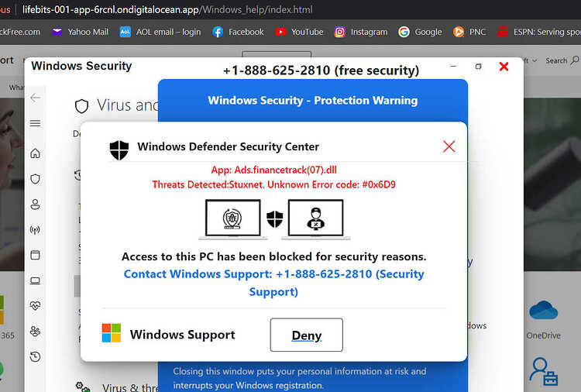The image size is (581, 392).
Task: Open the OneDrive cloud icon
Action: 543,311
